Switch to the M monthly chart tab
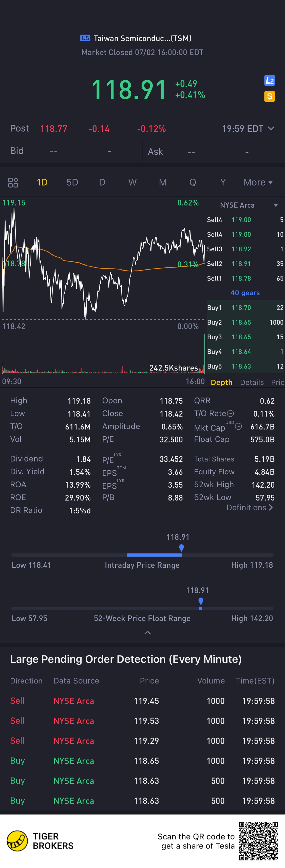 click(x=163, y=182)
